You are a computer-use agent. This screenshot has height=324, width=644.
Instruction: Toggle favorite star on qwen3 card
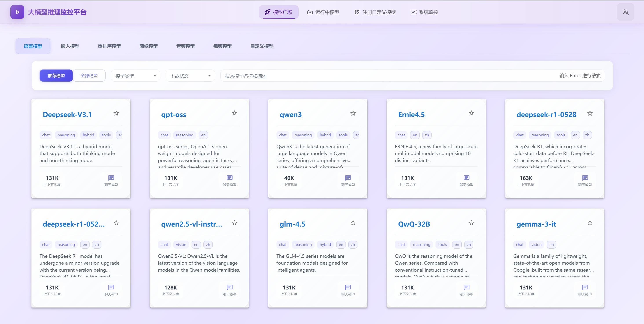(x=353, y=113)
